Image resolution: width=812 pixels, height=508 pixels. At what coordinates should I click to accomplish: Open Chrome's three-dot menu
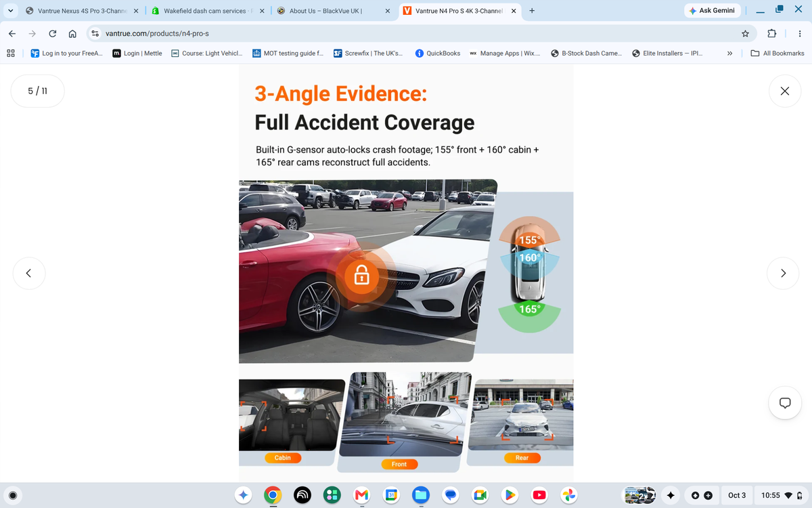click(x=799, y=33)
